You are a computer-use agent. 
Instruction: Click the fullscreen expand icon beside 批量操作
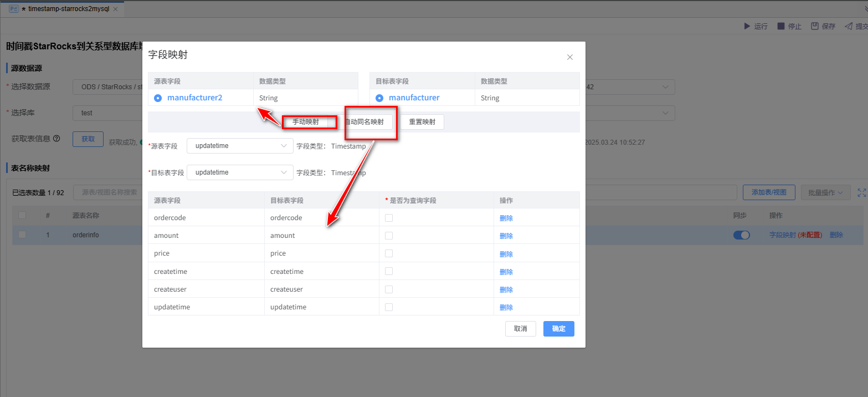[861, 192]
